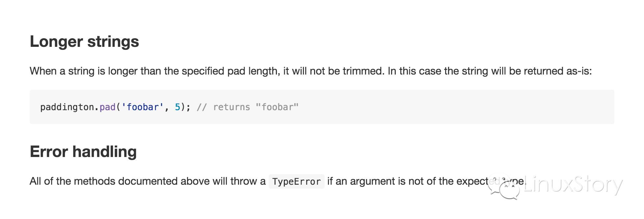The width and height of the screenshot is (644, 219).
Task: Click the number 5 in the code
Action: coord(177,107)
